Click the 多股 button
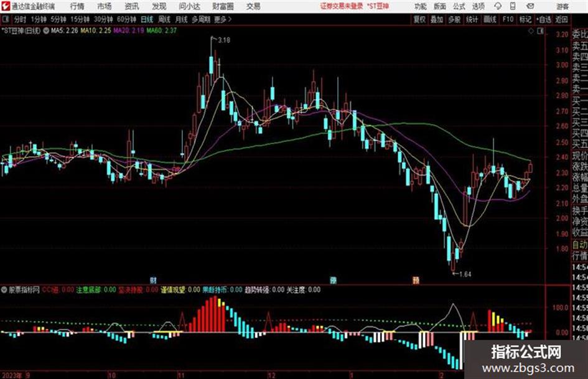588x379 pixels. pos(454,19)
